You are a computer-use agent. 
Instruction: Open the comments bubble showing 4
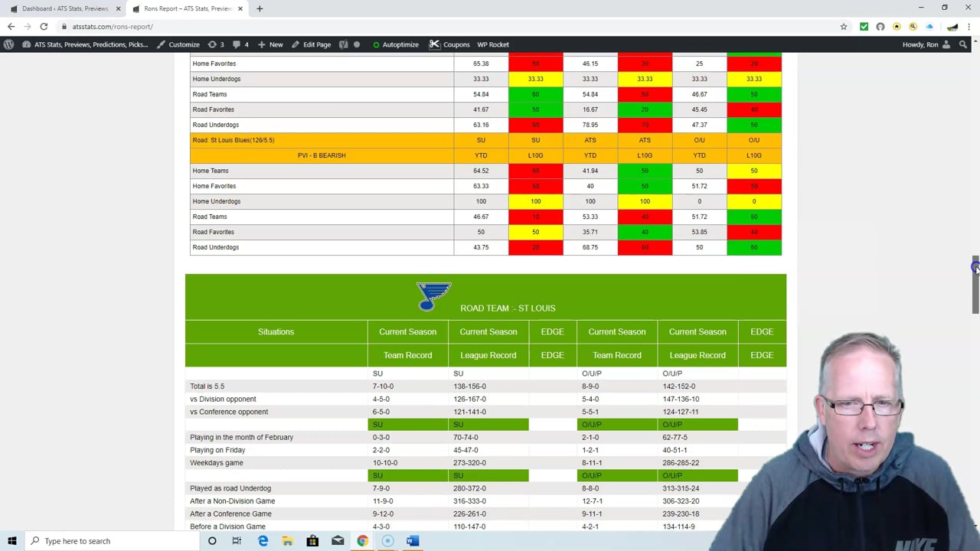pos(240,44)
